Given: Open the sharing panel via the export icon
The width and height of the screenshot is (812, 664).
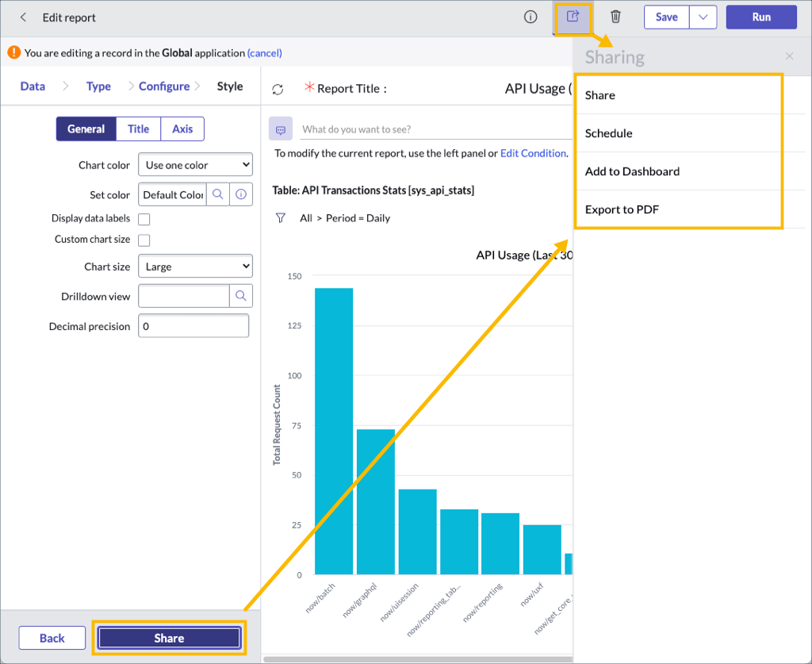Looking at the screenshot, I should click(x=573, y=17).
